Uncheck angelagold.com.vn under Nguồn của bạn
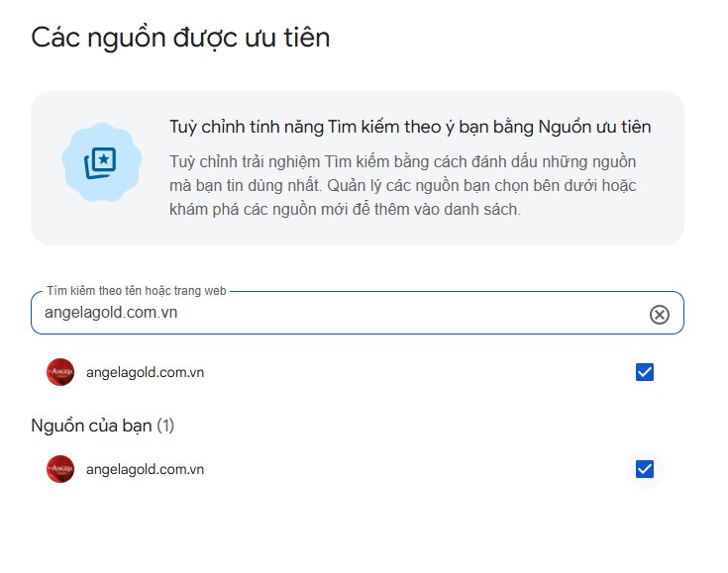This screenshot has height=573, width=728. 645,469
